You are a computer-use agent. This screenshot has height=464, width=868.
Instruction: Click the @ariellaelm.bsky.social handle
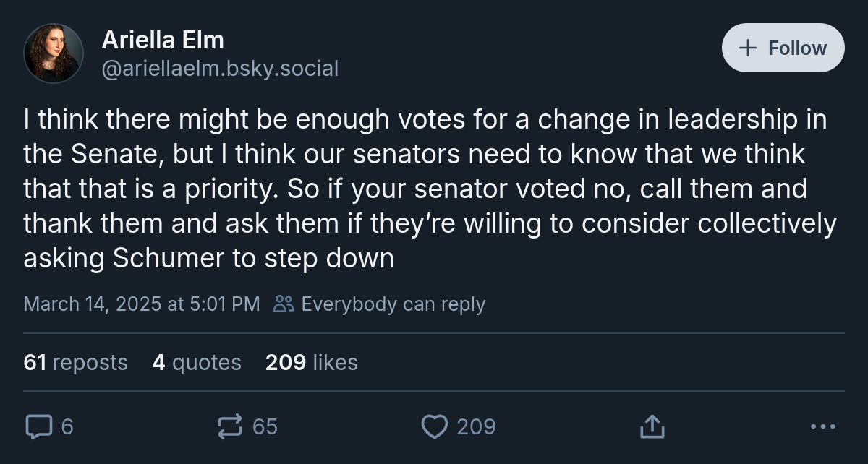click(x=220, y=69)
